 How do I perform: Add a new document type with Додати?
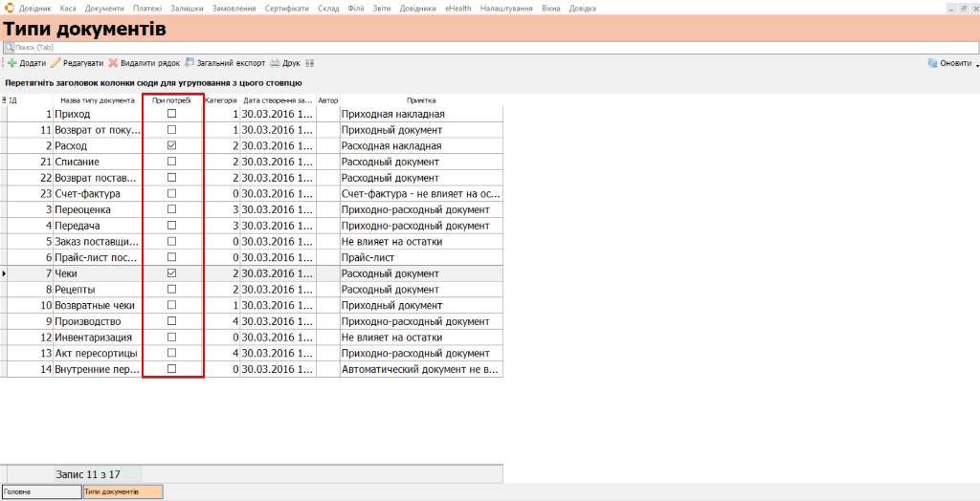27,63
